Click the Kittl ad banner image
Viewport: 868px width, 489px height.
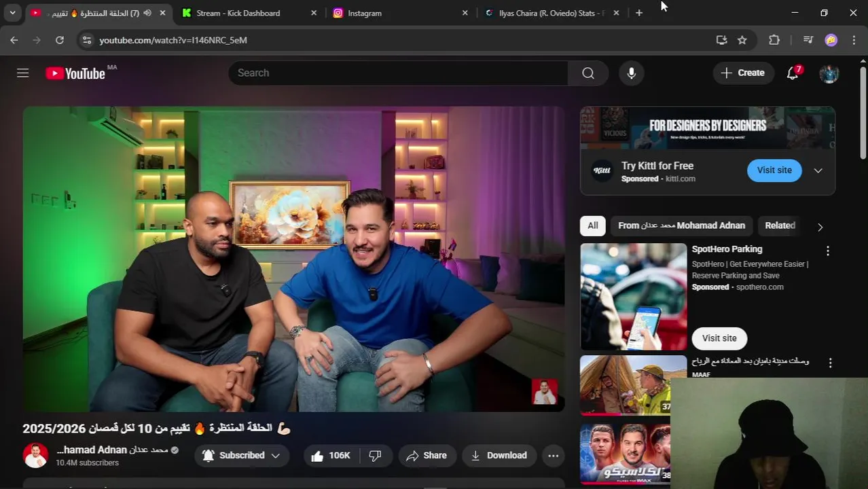(708, 128)
